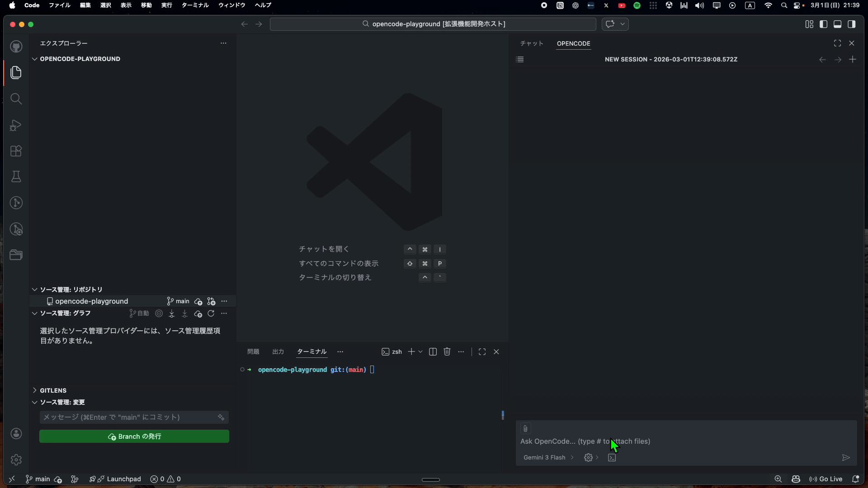
Task: Split the terminal with the split icon
Action: click(433, 352)
